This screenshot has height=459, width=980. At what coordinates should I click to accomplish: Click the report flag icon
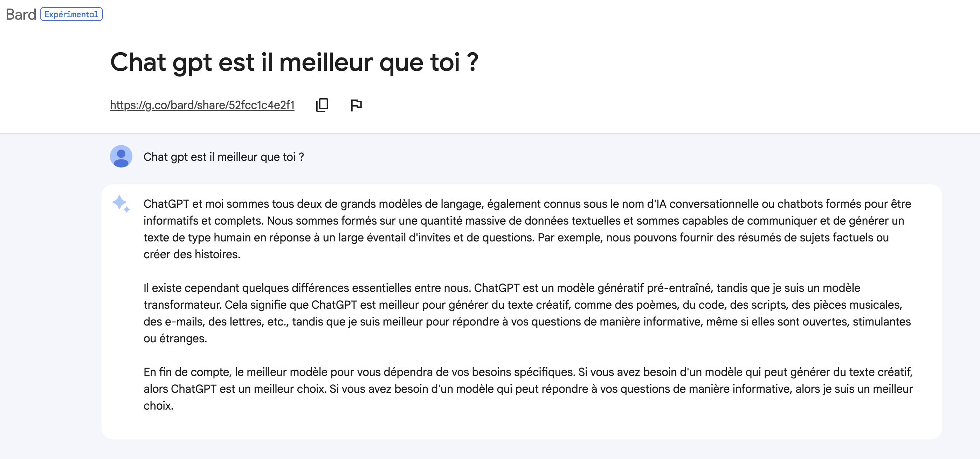click(x=356, y=105)
